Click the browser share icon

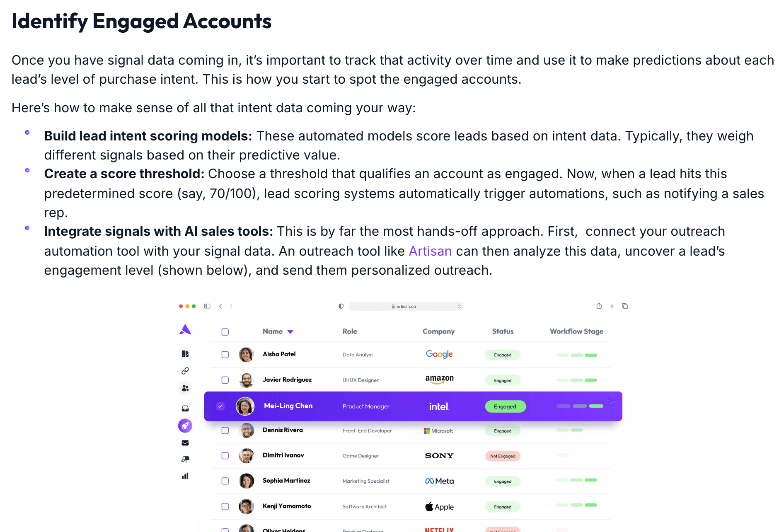point(599,306)
